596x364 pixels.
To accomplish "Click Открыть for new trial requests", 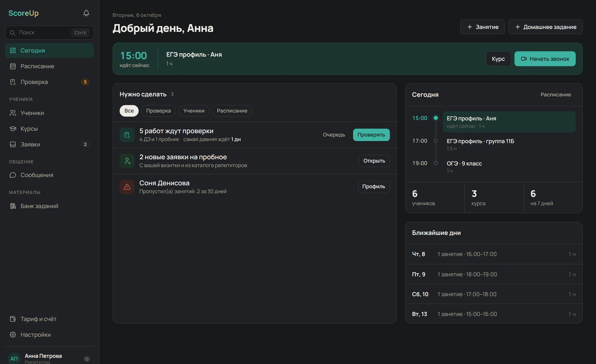I will point(374,161).
